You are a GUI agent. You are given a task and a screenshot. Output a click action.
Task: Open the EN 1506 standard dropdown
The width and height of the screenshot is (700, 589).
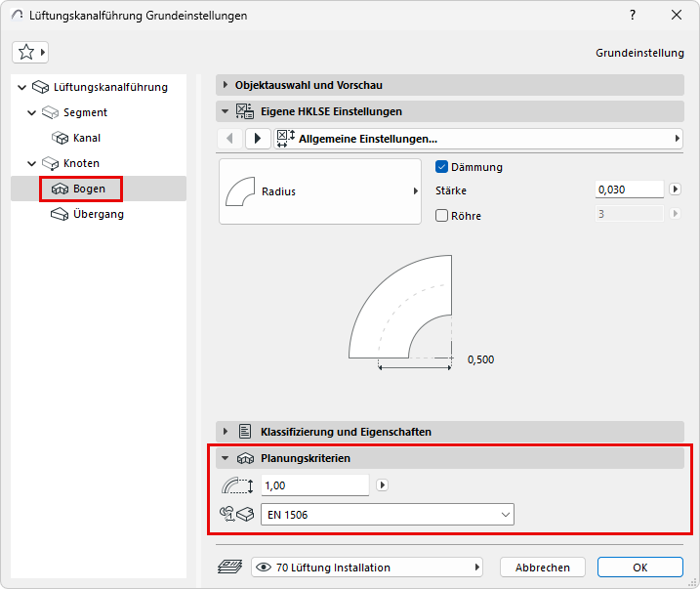pyautogui.click(x=388, y=515)
